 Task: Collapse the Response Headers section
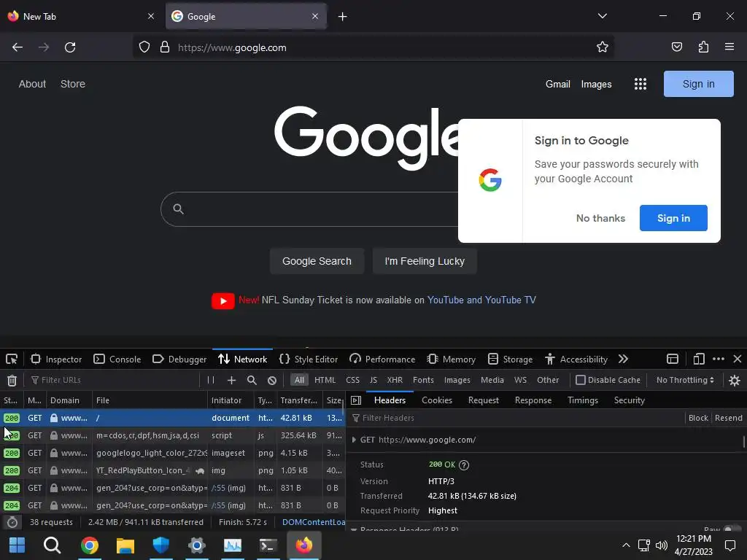(x=354, y=529)
